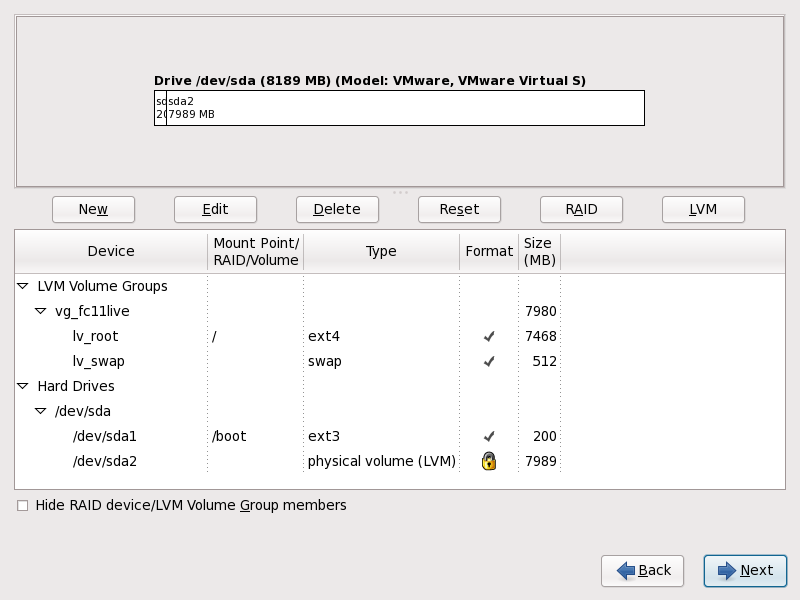Viewport: 800px width, 600px height.
Task: Click the lock icon on /dev/sda2 row
Action: point(488,461)
